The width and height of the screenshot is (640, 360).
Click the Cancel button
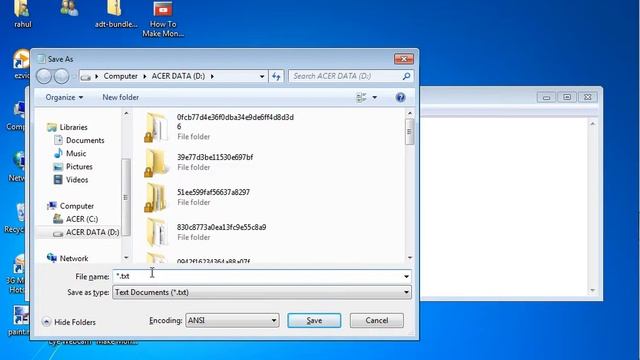(x=377, y=320)
